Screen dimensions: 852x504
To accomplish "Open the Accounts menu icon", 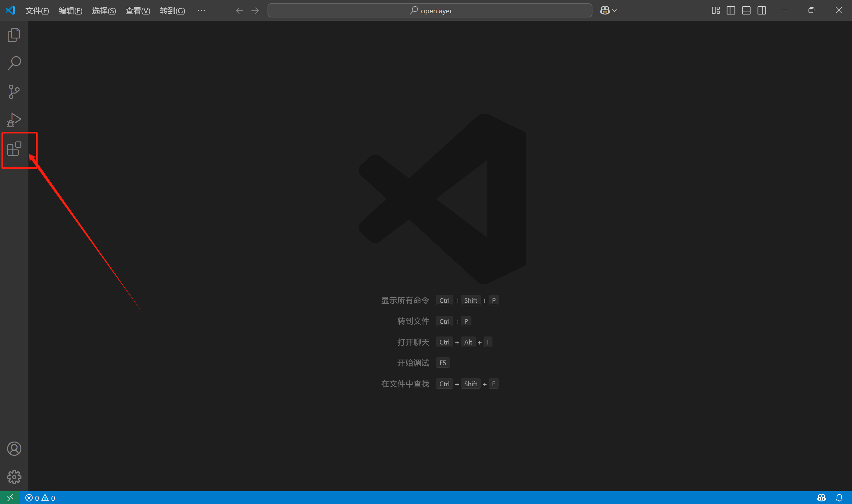I will [x=14, y=449].
